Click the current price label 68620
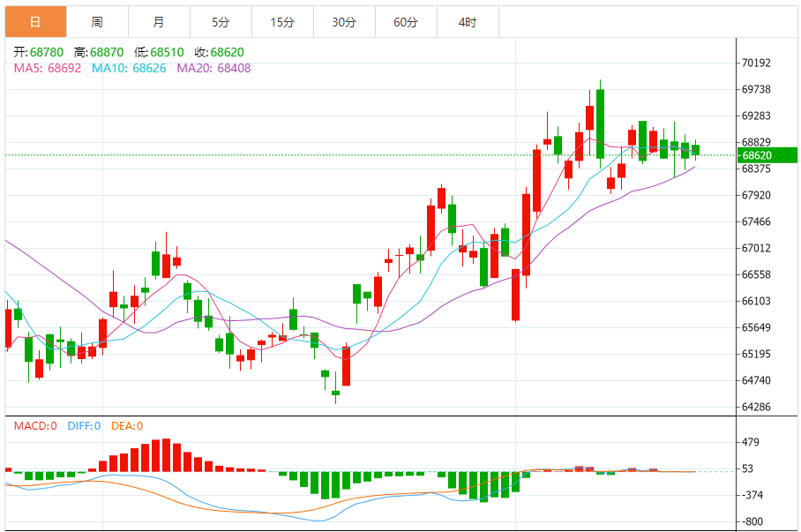Viewport: 801px width, 532px height. click(767, 155)
